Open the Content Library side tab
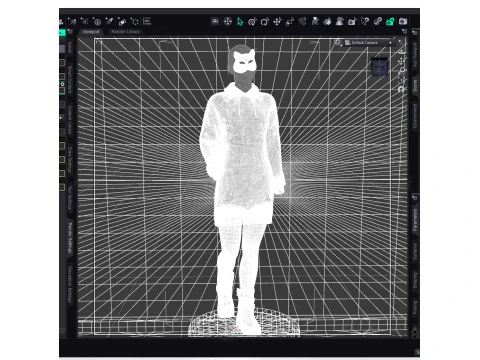480x360 pixels. coord(70,120)
